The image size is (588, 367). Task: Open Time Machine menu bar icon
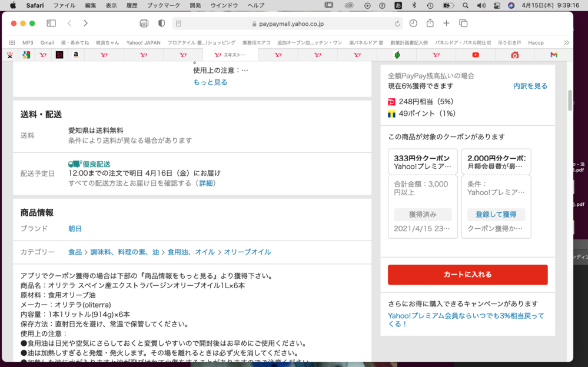pos(430,5)
